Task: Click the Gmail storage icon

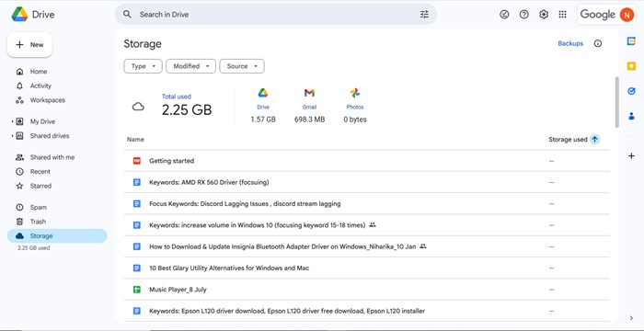Action: [309, 93]
